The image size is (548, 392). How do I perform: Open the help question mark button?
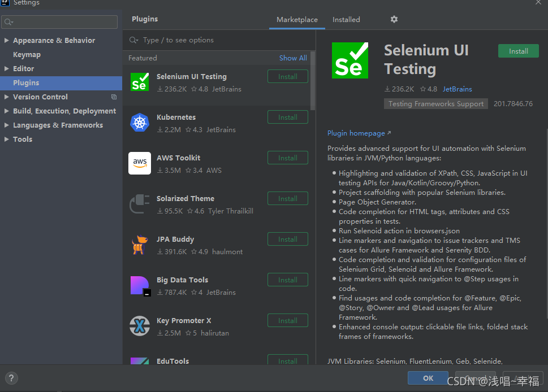pyautogui.click(x=11, y=378)
